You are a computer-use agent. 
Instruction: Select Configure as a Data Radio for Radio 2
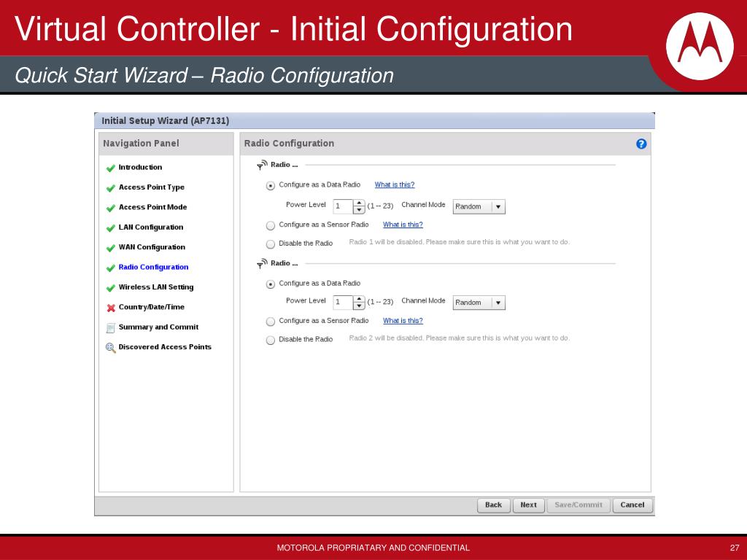[271, 284]
